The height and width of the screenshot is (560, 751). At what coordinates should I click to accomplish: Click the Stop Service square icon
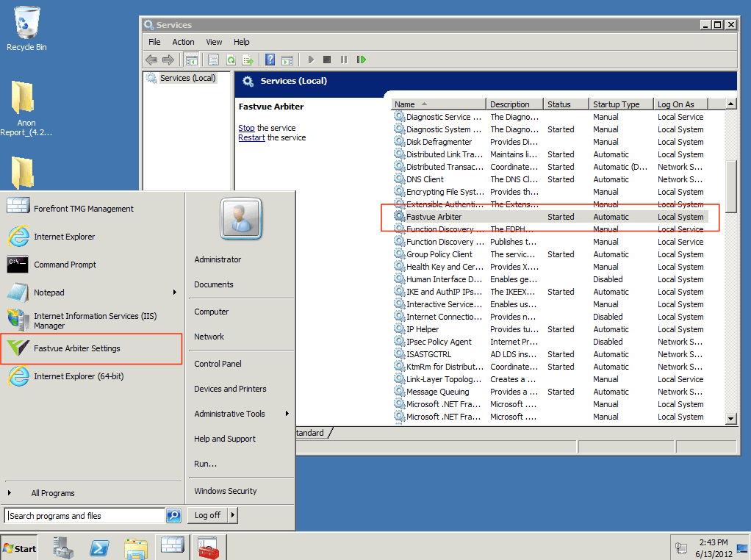pos(327,60)
